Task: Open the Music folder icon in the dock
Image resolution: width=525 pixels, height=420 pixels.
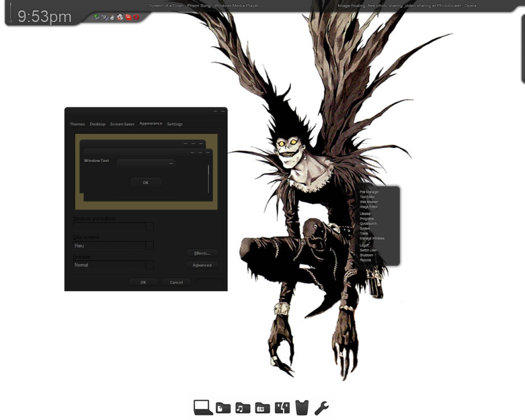Action: 242,407
